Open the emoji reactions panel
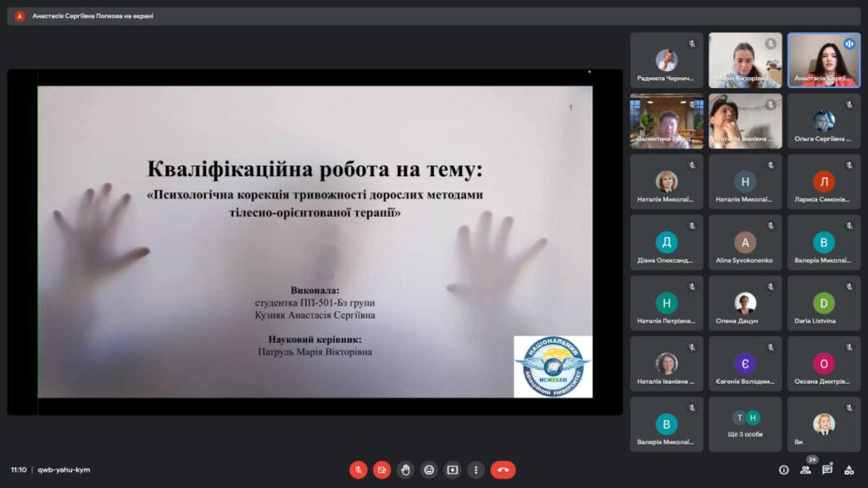 click(430, 469)
